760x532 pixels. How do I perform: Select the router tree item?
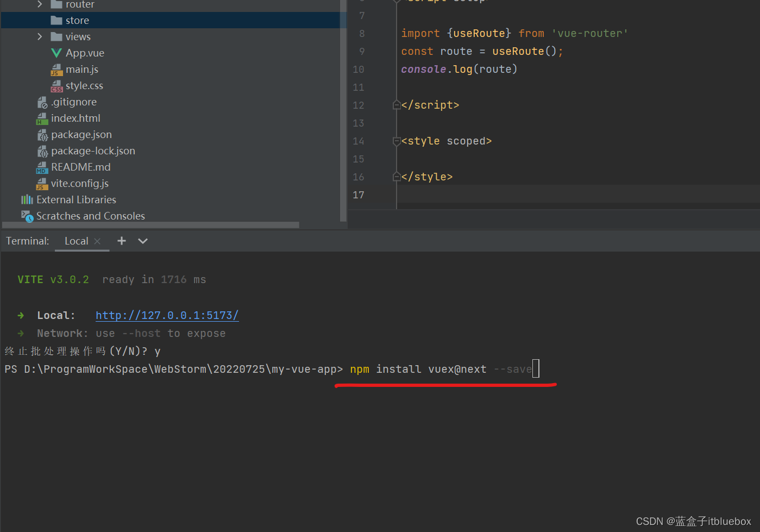pyautogui.click(x=80, y=4)
